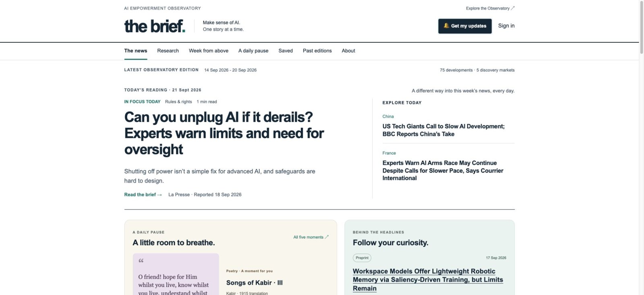
Task: Click the France category label
Action: click(x=389, y=153)
